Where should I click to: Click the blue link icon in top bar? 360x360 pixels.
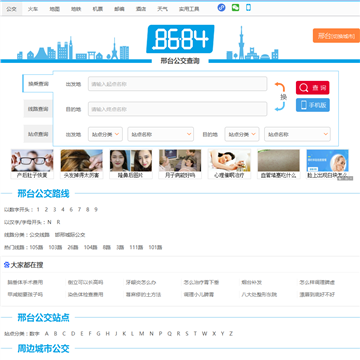[x=221, y=8]
